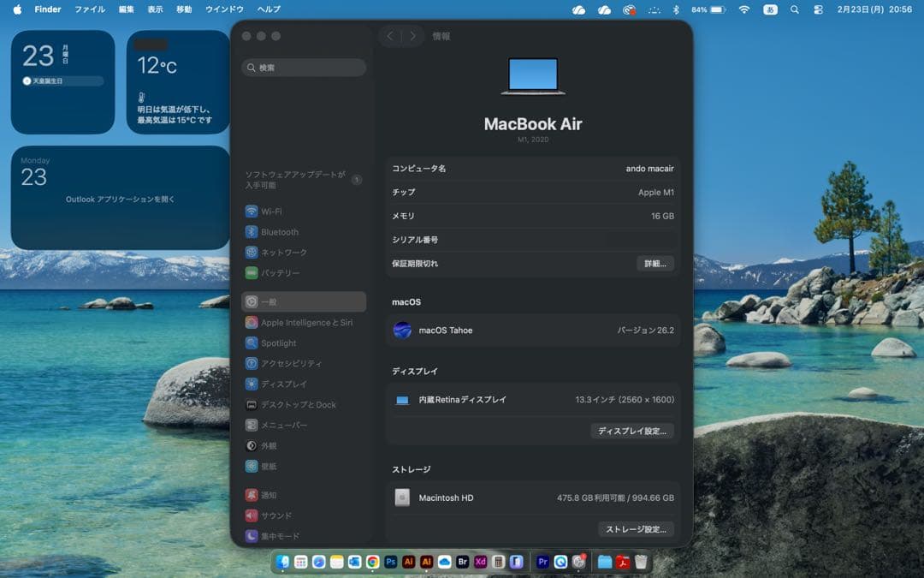
Task: Select 集中モード in the settings sidebar
Action: tap(304, 536)
